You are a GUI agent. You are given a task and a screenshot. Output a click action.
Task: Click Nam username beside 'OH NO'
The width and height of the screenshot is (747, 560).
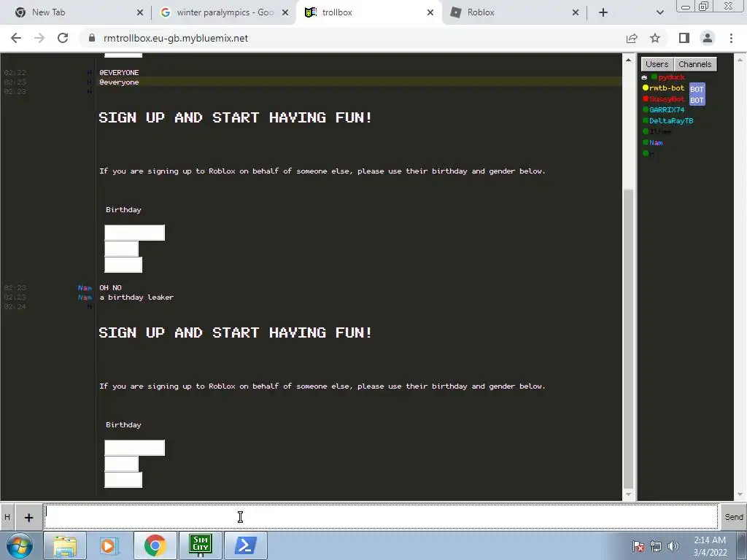(85, 287)
